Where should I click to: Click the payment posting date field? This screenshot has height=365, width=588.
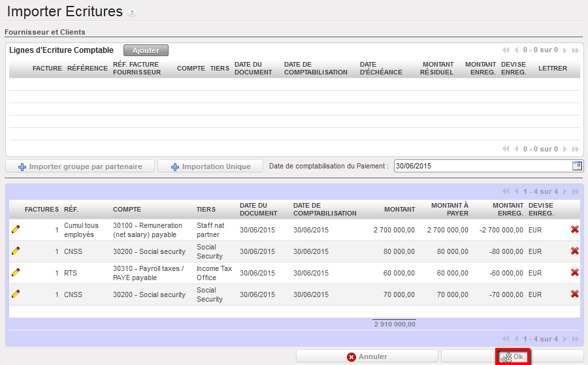coord(482,166)
